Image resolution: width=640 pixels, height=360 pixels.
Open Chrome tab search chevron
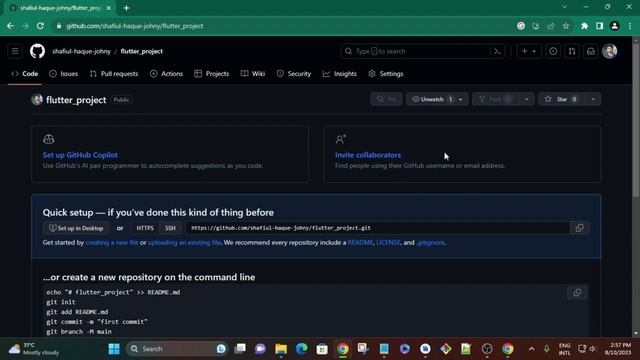pyautogui.click(x=564, y=7)
